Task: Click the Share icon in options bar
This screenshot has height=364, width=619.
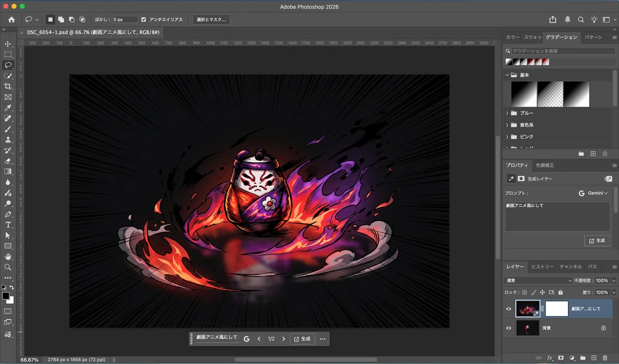Action: click(x=553, y=20)
